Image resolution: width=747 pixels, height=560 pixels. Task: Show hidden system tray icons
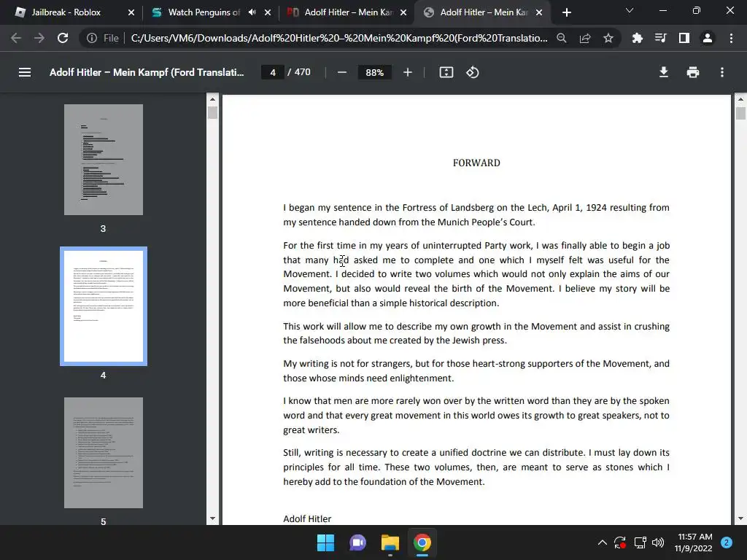point(602,542)
